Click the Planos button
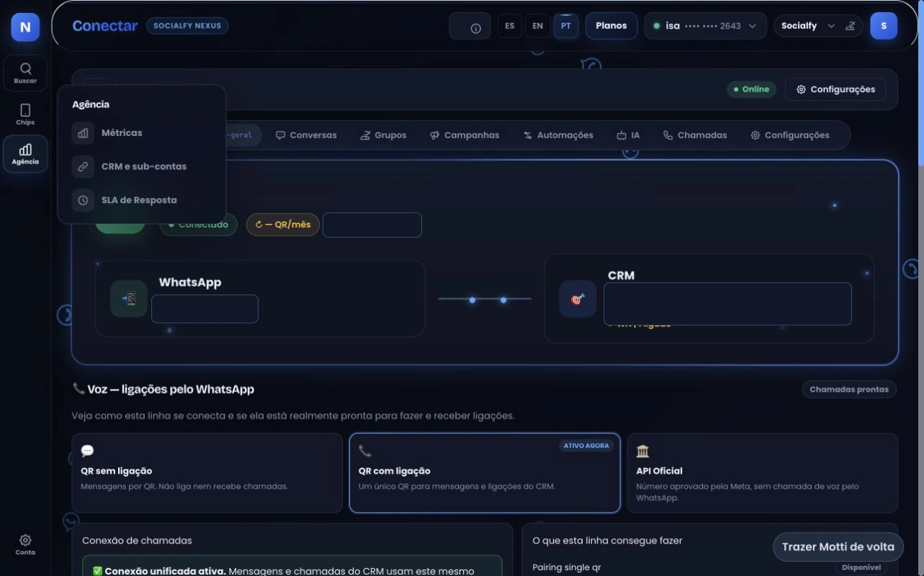 [x=611, y=26]
